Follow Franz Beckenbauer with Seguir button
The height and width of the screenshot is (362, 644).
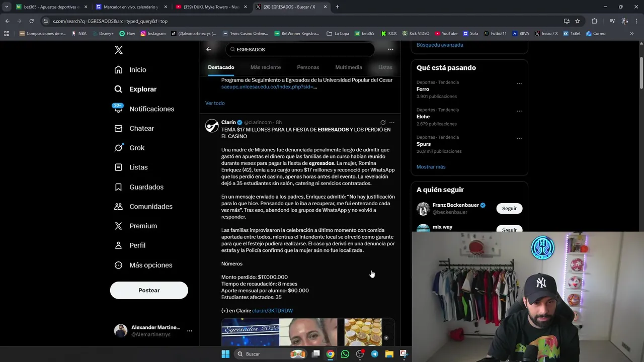(x=509, y=209)
